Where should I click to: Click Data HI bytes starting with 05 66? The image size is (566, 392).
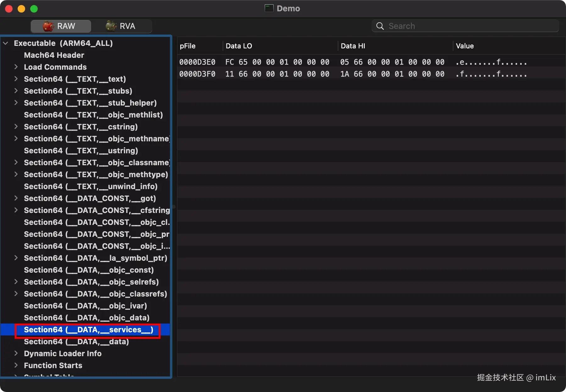tap(392, 62)
